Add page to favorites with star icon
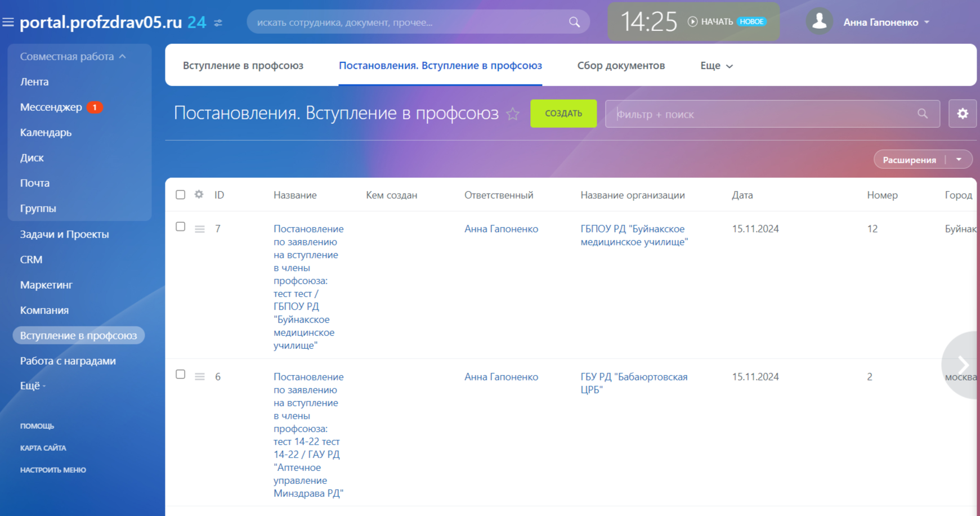 (513, 114)
